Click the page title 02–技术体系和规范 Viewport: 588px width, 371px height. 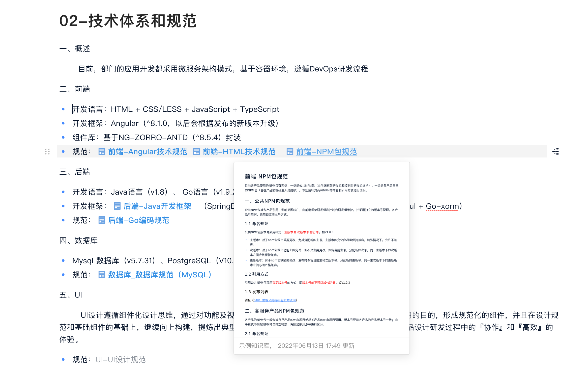pyautogui.click(x=128, y=21)
